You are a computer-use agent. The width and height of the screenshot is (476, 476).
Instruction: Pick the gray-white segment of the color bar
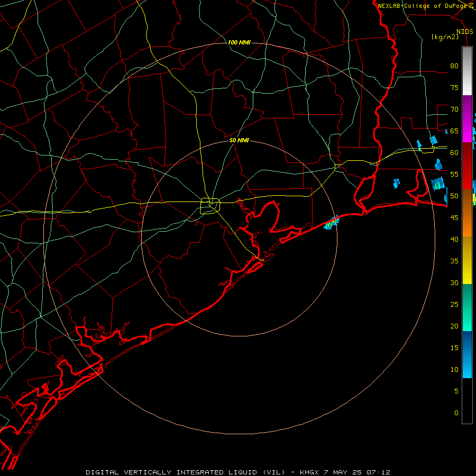pos(467,71)
